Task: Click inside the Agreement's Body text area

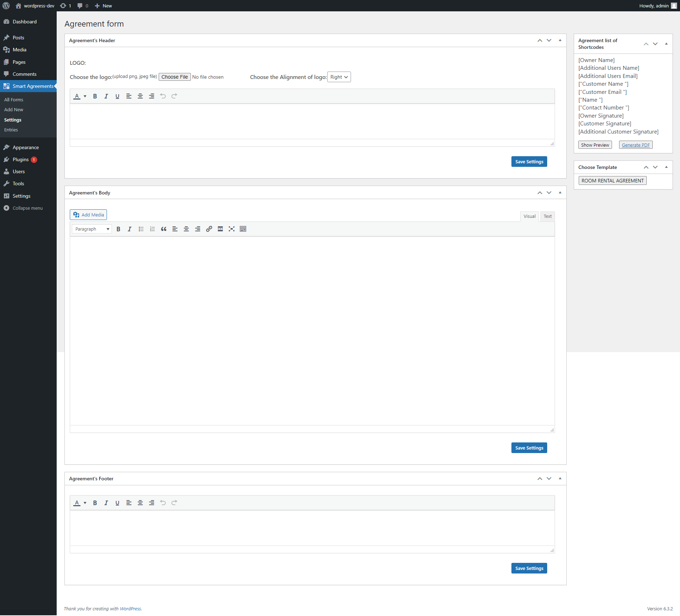Action: click(312, 331)
